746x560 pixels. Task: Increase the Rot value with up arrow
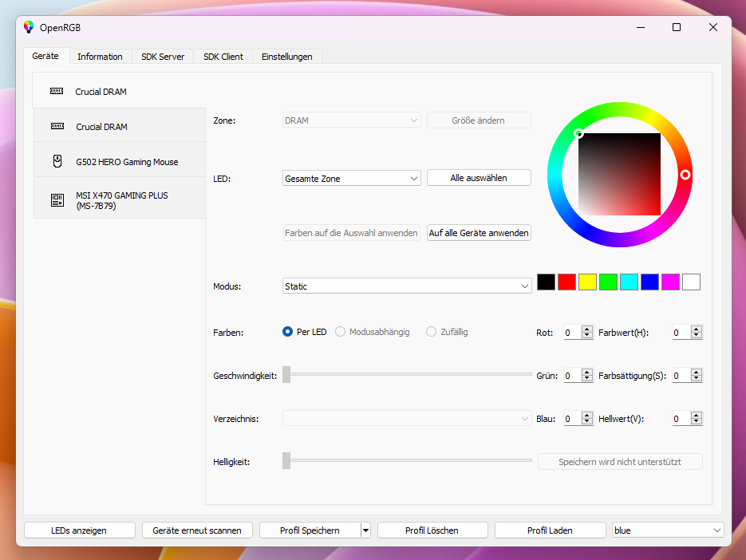pyautogui.click(x=587, y=329)
